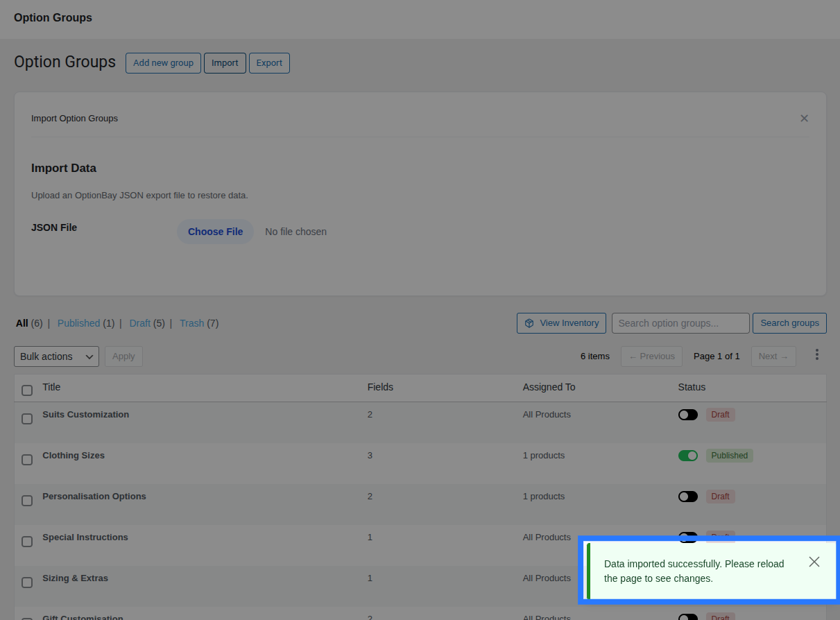The height and width of the screenshot is (620, 840).
Task: Enable the Personalisation Options status toggle
Action: click(x=688, y=497)
